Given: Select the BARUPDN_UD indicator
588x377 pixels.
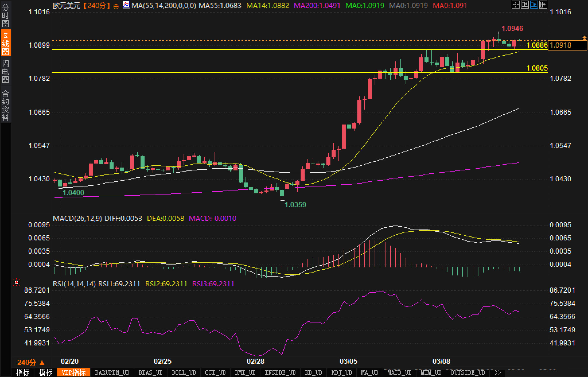Looking at the screenshot, I should (112, 372).
